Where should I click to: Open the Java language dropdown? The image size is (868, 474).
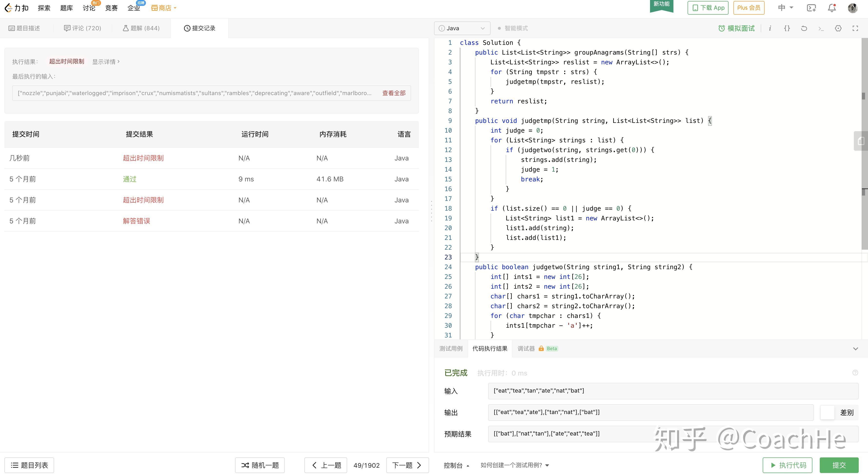click(462, 28)
